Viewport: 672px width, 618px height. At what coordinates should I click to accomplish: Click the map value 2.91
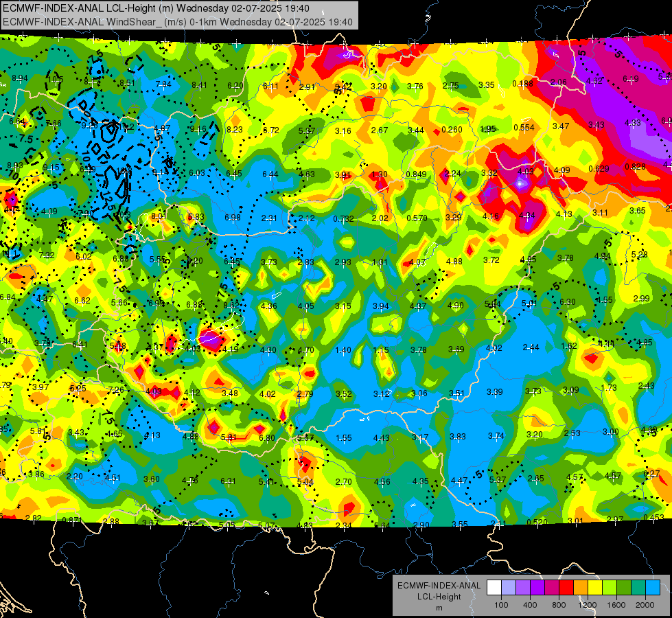point(307,87)
